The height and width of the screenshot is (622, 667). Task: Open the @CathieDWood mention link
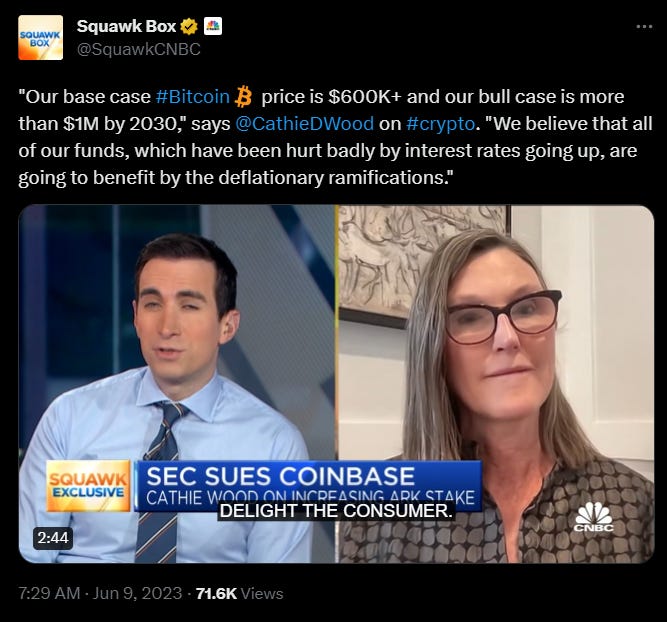(x=305, y=124)
